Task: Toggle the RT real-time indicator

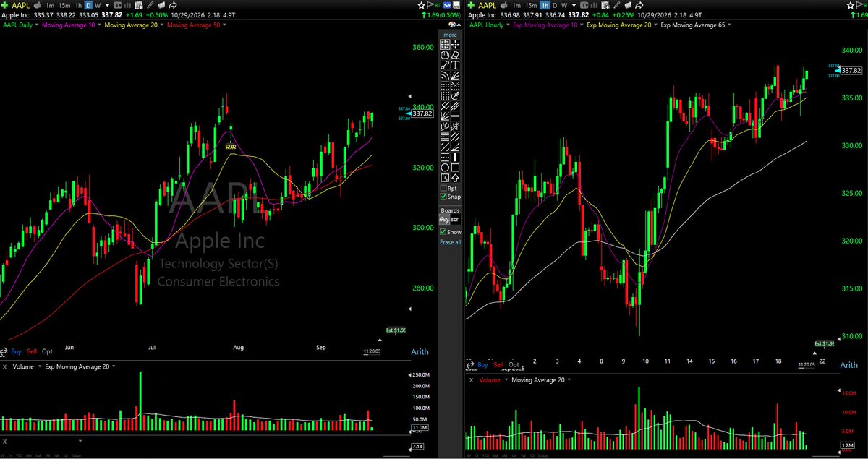Action: tap(438, 6)
